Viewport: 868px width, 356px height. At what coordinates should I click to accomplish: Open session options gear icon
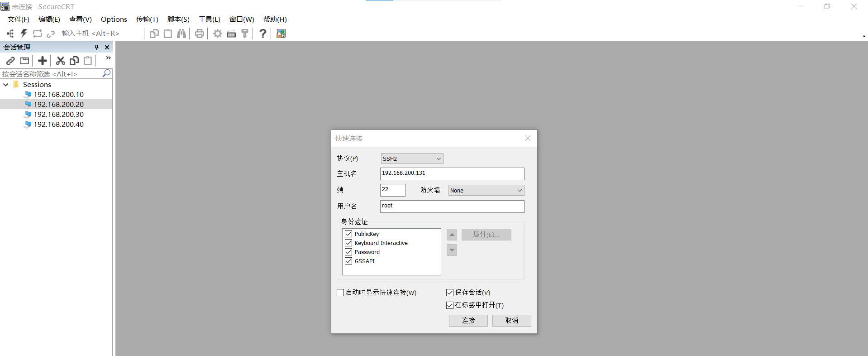(218, 34)
